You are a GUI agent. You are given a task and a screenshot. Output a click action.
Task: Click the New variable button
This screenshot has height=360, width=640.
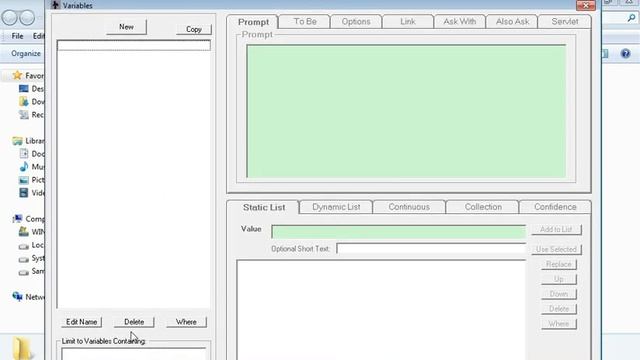click(x=126, y=27)
